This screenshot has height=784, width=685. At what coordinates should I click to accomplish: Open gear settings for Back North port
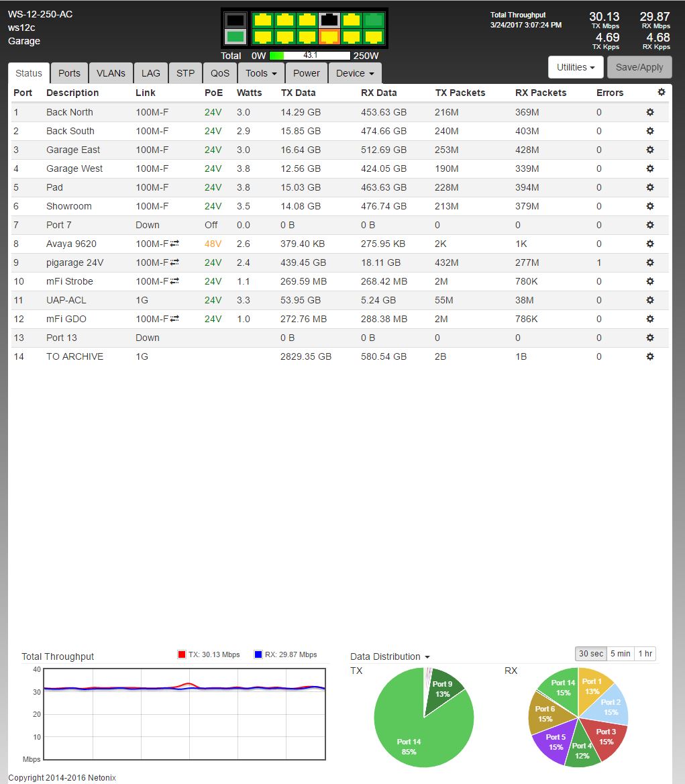coord(649,112)
